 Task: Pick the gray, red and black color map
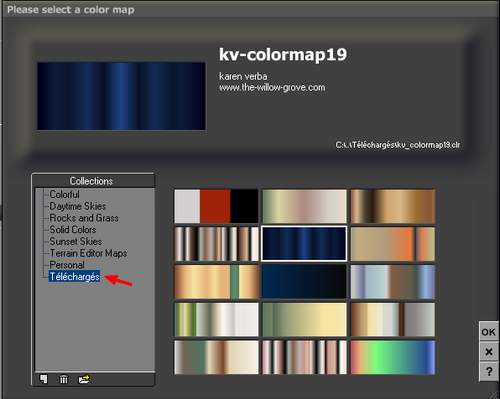[x=216, y=206]
